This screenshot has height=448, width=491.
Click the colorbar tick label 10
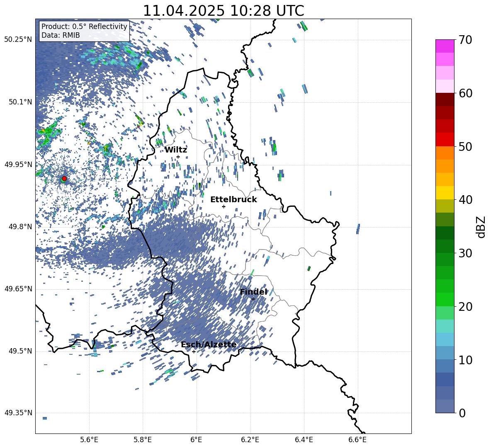[466, 360]
